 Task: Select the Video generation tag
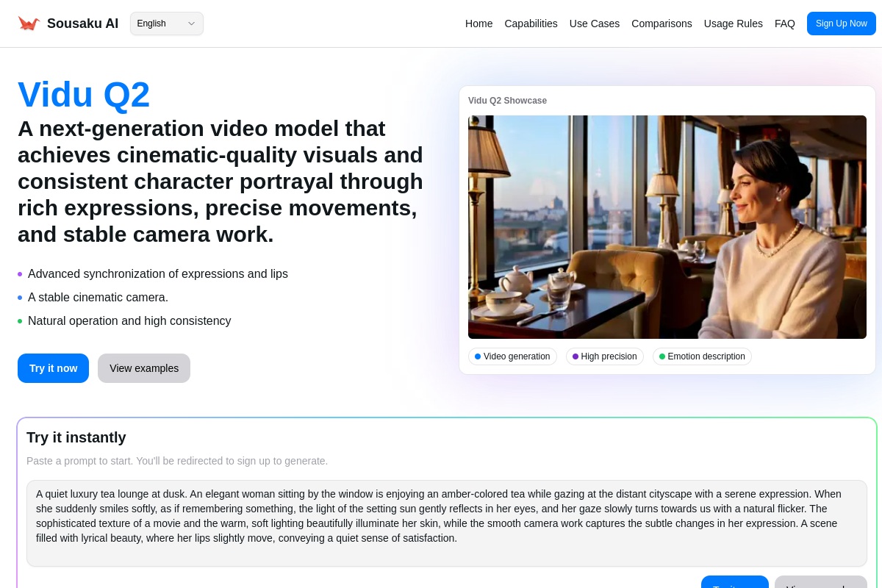click(512, 356)
